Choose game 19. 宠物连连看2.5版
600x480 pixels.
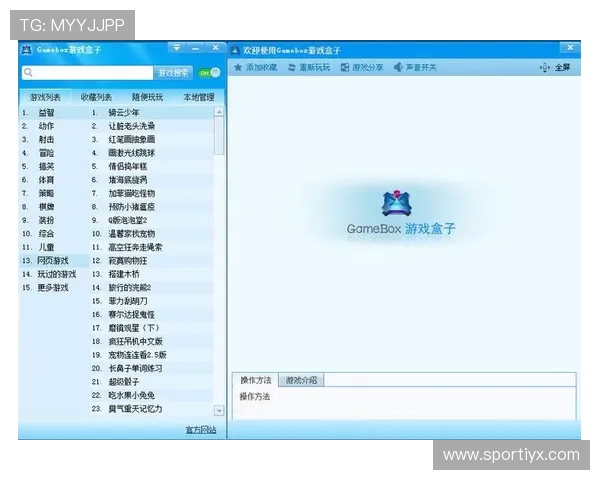point(152,355)
